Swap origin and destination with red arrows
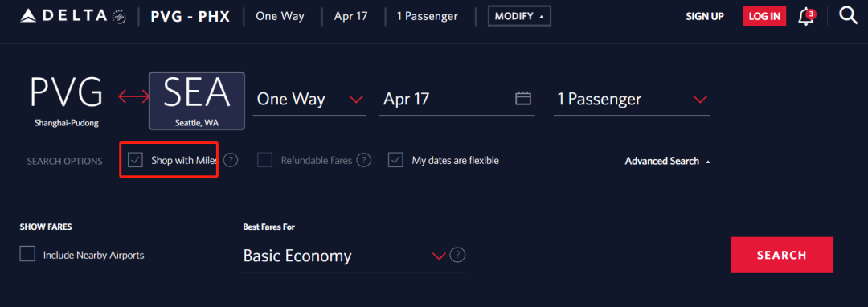Screen dimensions: 868x307 click(133, 97)
